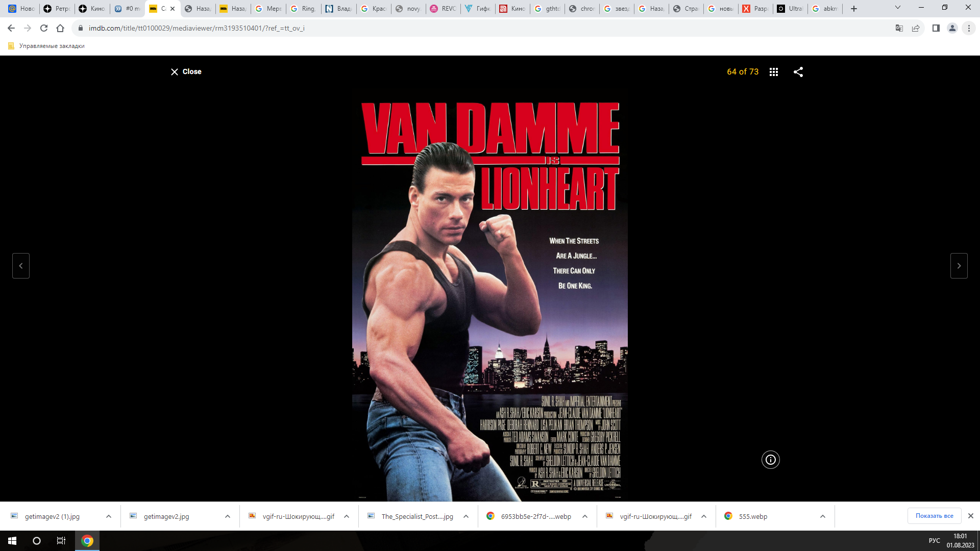
Task: Expand options for the second vgif-ru gif download
Action: click(x=704, y=516)
